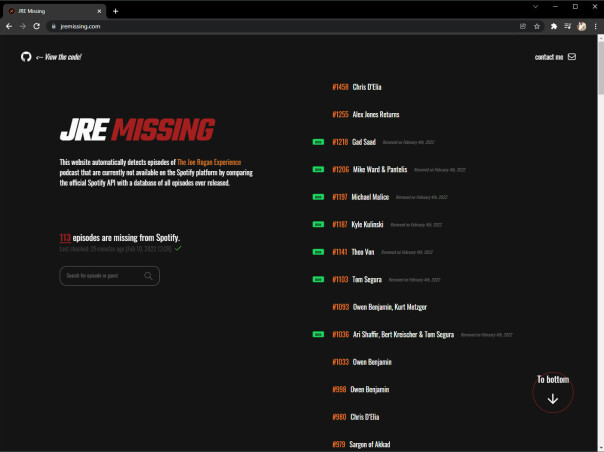Click the removed date next to #1141 Theo Von
Viewport: 604px width, 452px height.
(x=407, y=252)
